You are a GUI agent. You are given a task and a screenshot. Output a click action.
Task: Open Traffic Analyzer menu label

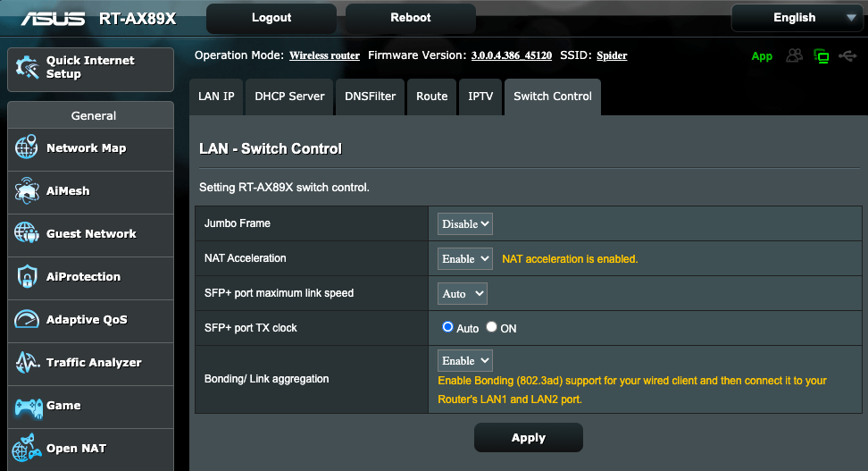[94, 362]
